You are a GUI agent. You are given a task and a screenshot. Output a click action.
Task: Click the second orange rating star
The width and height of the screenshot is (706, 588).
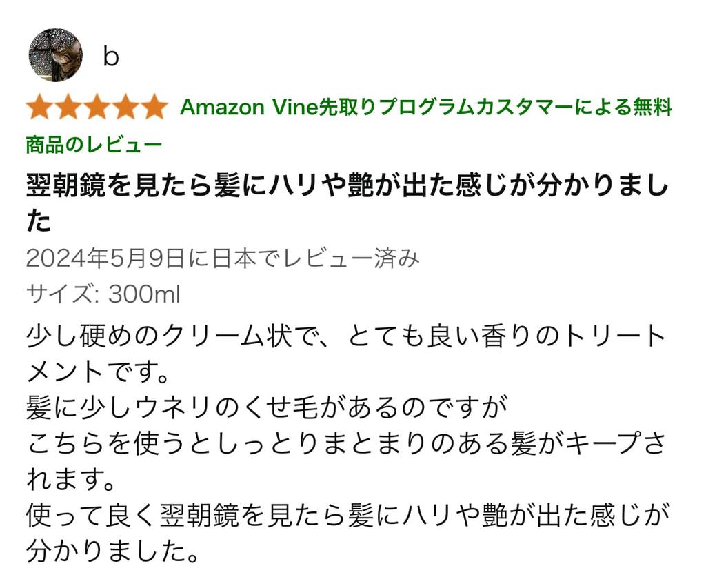pos(68,108)
